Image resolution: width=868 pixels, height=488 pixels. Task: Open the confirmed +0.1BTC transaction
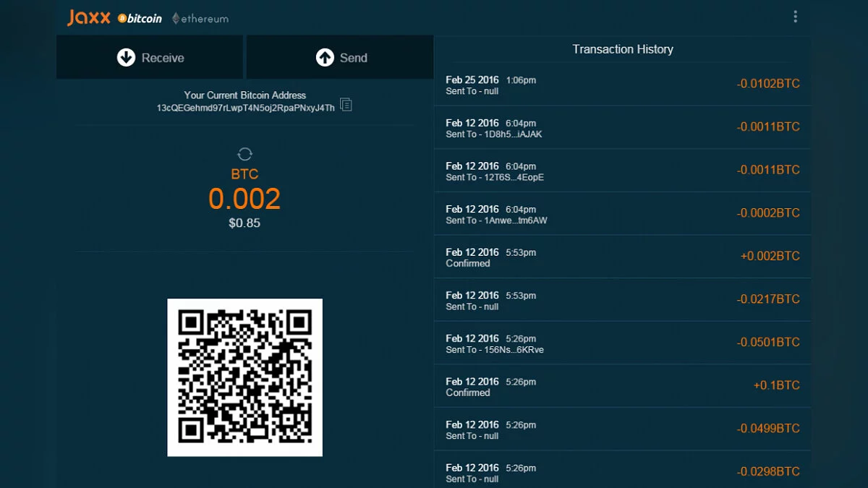click(623, 386)
